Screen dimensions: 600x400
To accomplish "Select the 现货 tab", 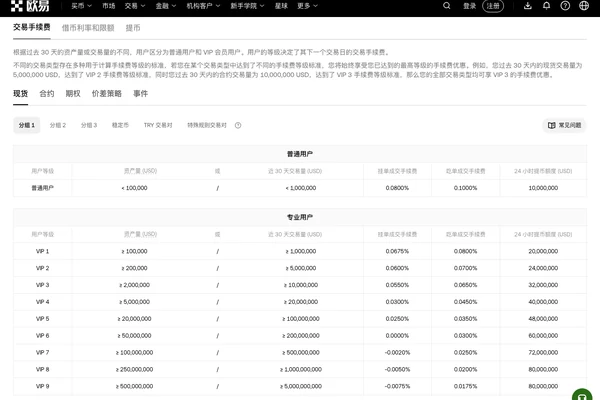I will click(x=21, y=93).
